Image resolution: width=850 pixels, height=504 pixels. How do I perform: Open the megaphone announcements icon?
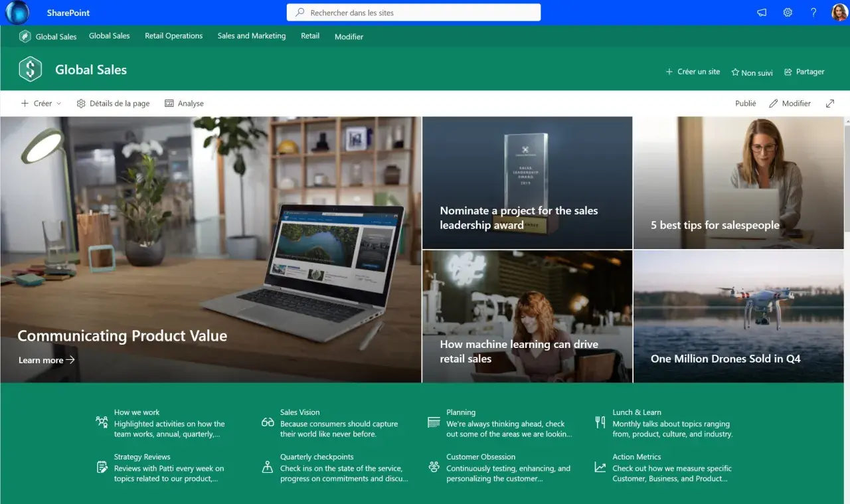[x=762, y=13]
